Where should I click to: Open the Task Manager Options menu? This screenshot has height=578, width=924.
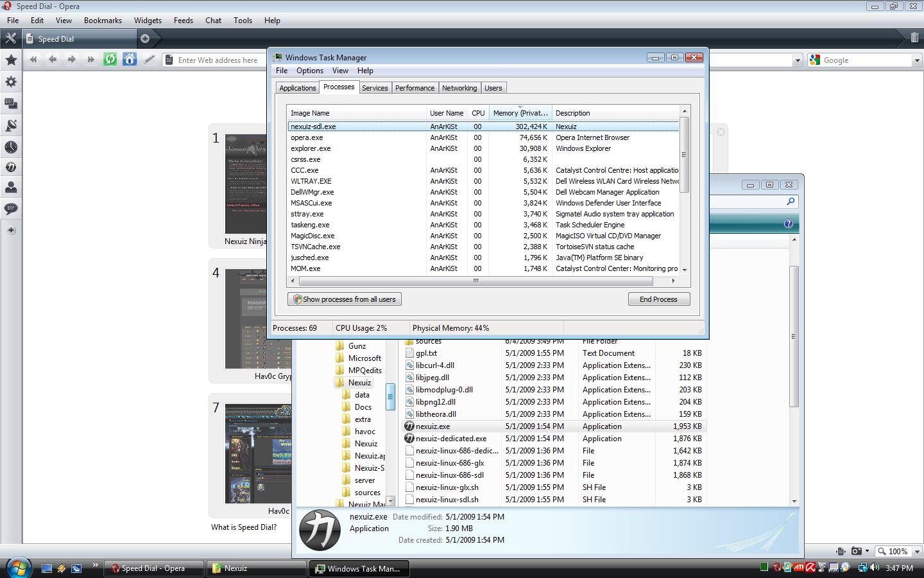[310, 71]
